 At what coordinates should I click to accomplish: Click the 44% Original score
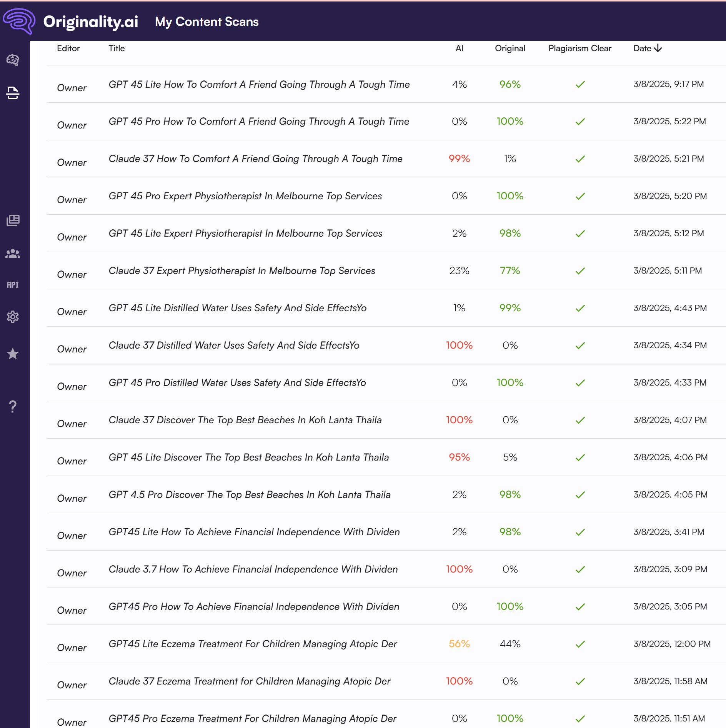pos(510,644)
